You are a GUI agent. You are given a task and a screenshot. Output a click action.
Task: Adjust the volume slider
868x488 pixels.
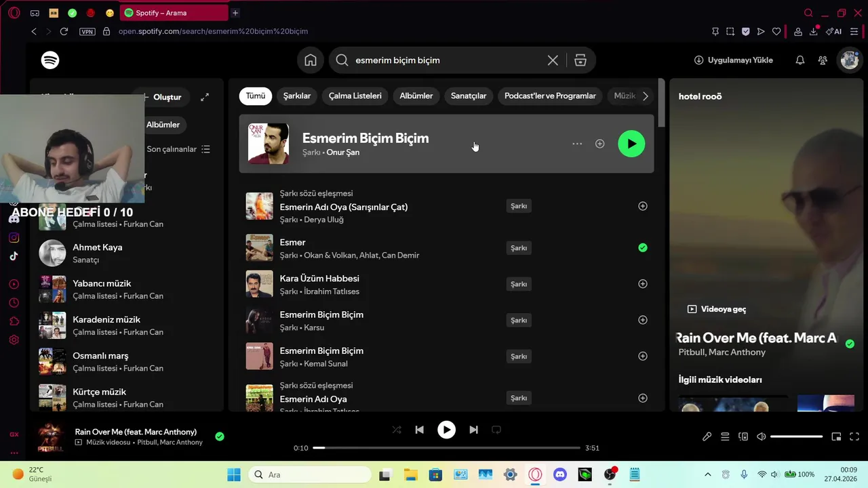coord(797,436)
